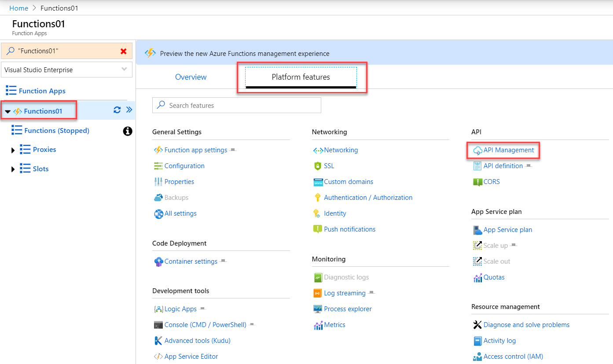613x364 pixels.
Task: Click the All settings globe icon
Action: pyautogui.click(x=158, y=213)
